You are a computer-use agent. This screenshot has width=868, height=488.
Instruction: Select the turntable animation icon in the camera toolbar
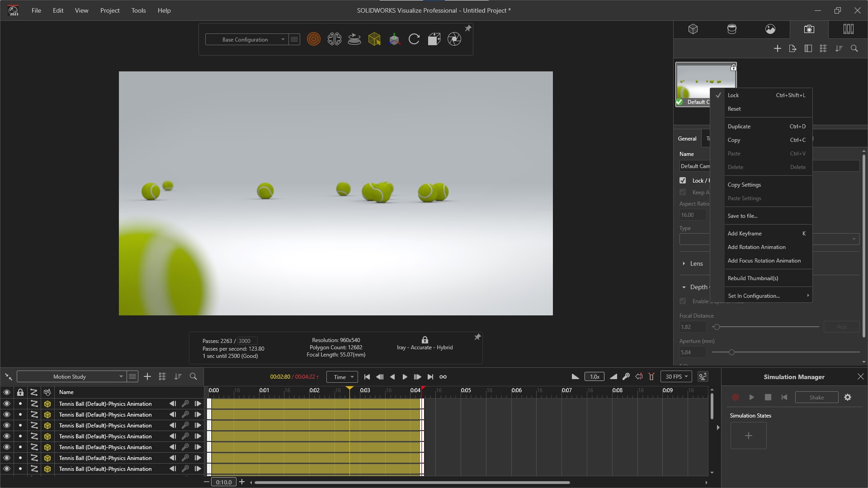coord(354,39)
